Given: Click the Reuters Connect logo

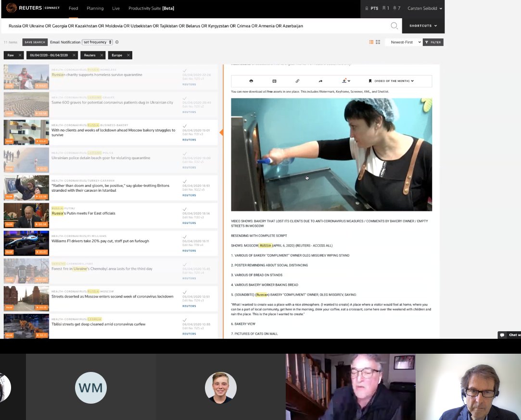Looking at the screenshot, I should click(33, 8).
